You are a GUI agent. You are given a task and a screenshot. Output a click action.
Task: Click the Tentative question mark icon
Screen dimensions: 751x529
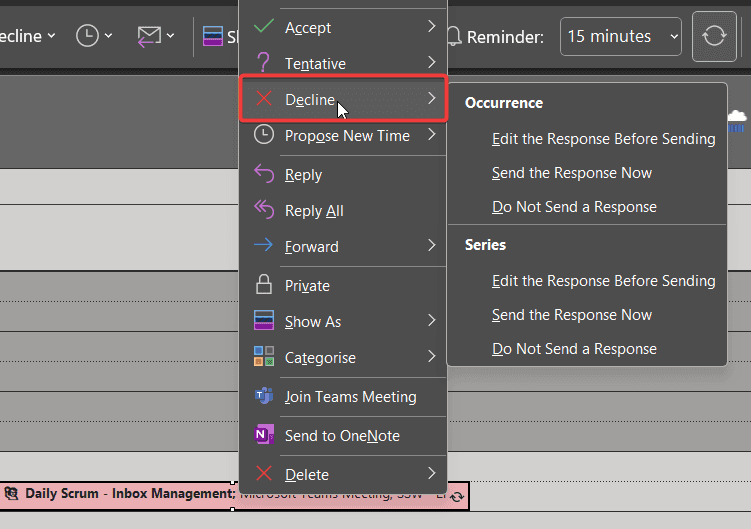(264, 63)
